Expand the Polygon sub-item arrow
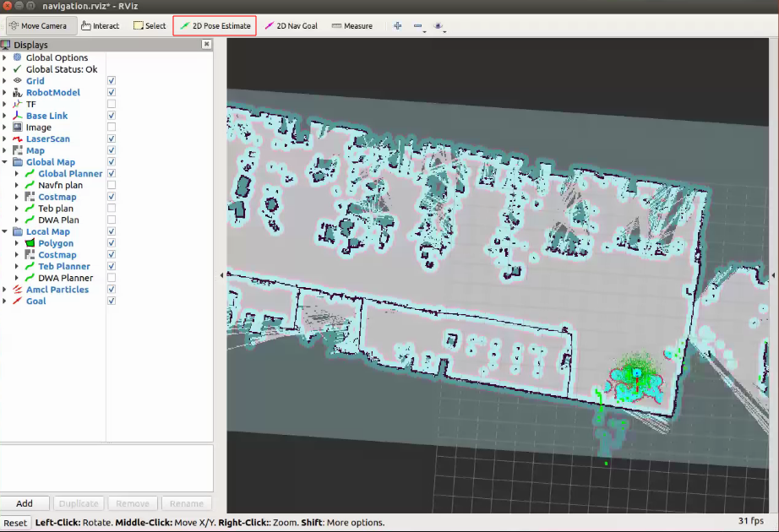The image size is (779, 532). coord(17,243)
